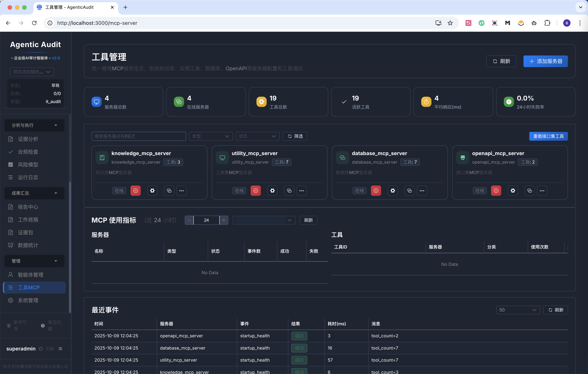Click link icon on database_mcp_server card

[x=410, y=191]
